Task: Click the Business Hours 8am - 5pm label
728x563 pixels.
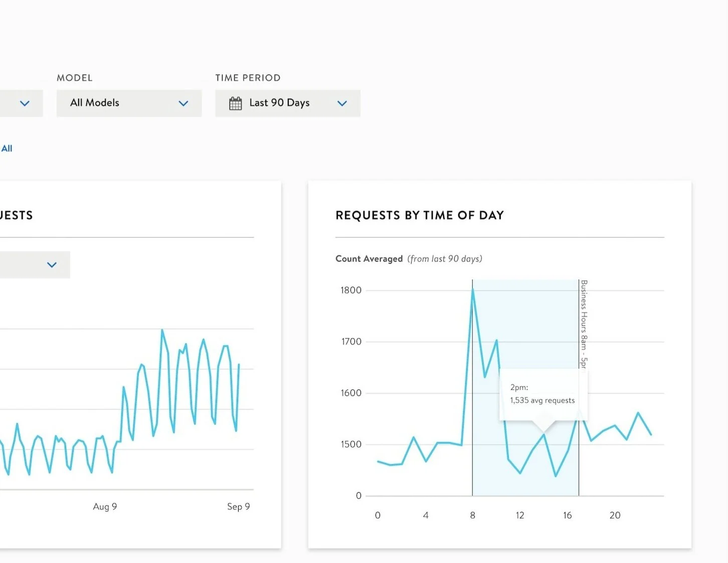Action: [x=584, y=324]
